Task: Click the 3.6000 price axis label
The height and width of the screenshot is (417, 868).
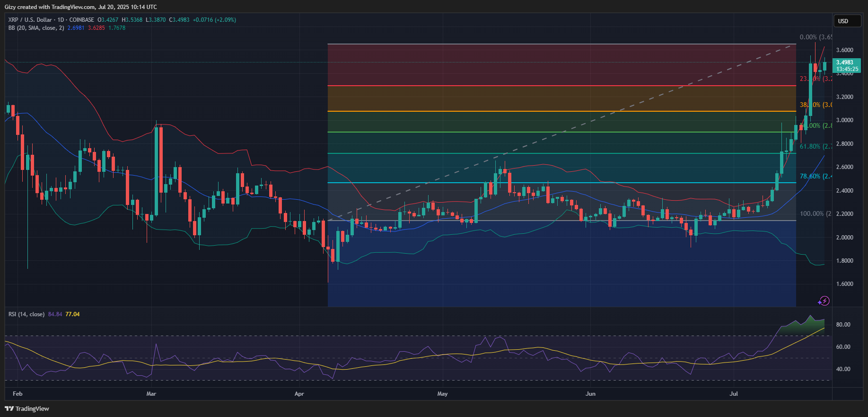Action: pyautogui.click(x=844, y=50)
